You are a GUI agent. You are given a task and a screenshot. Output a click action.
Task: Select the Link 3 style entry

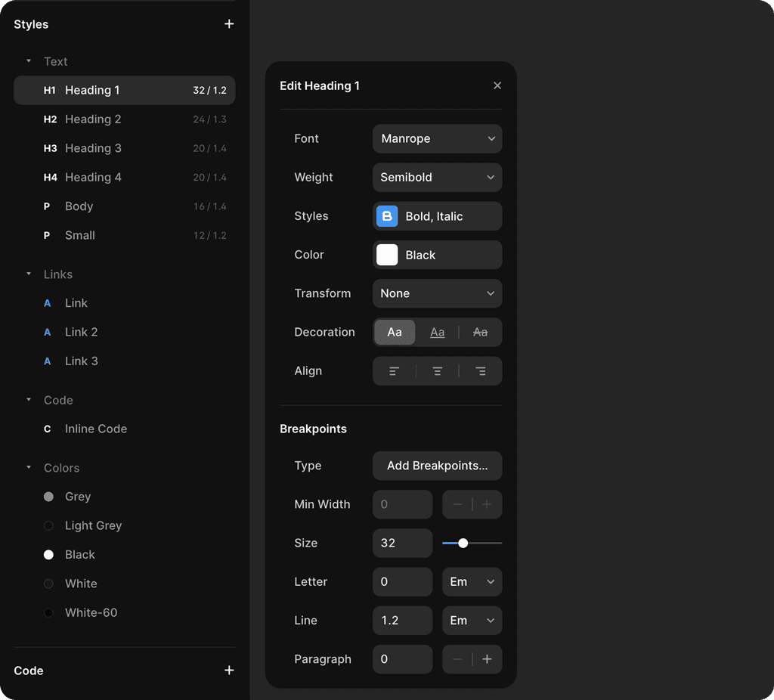point(81,361)
